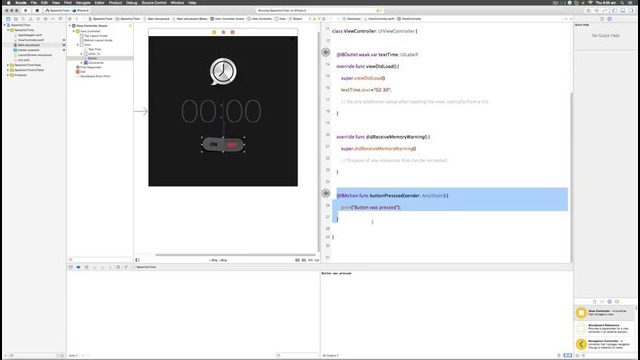
Task: Open the Product menu
Action: point(115,2)
